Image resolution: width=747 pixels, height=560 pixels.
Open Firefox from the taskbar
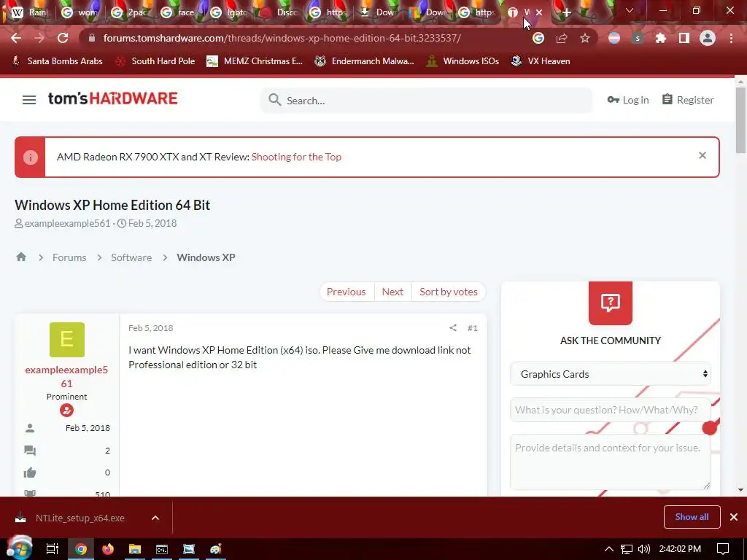pyautogui.click(x=108, y=549)
